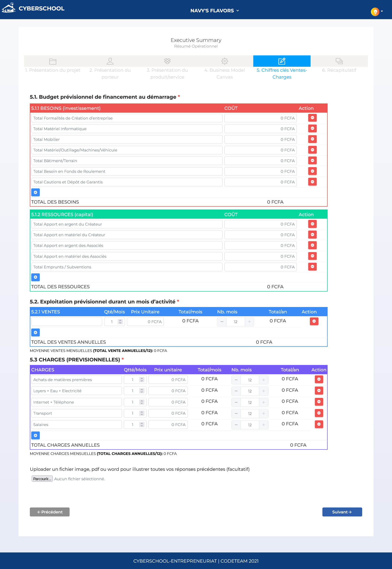Switch to Business Model Canvas step
The width and height of the screenshot is (392, 569).
(224, 67)
